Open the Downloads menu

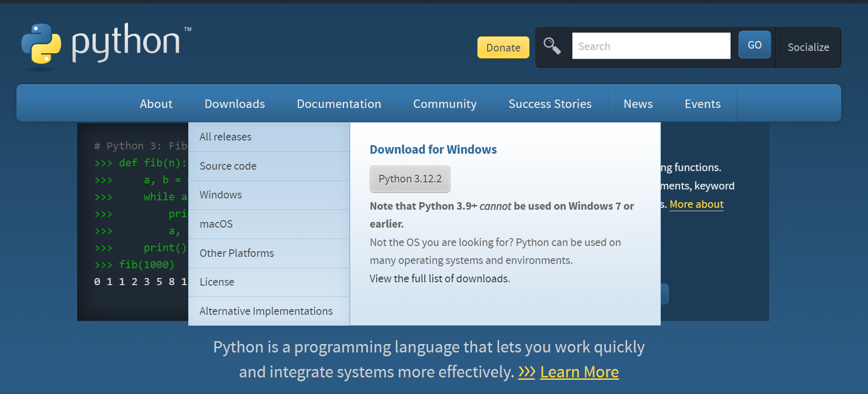click(234, 104)
